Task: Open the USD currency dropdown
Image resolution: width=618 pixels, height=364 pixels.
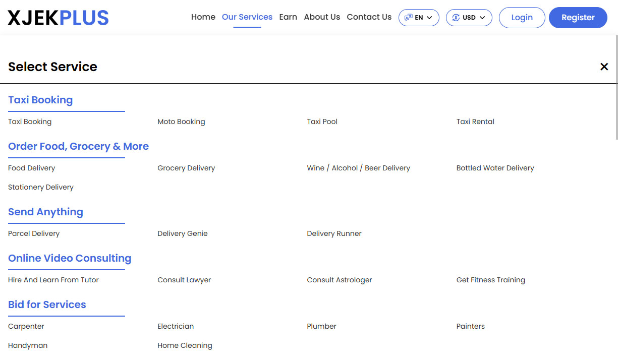Action: click(469, 17)
